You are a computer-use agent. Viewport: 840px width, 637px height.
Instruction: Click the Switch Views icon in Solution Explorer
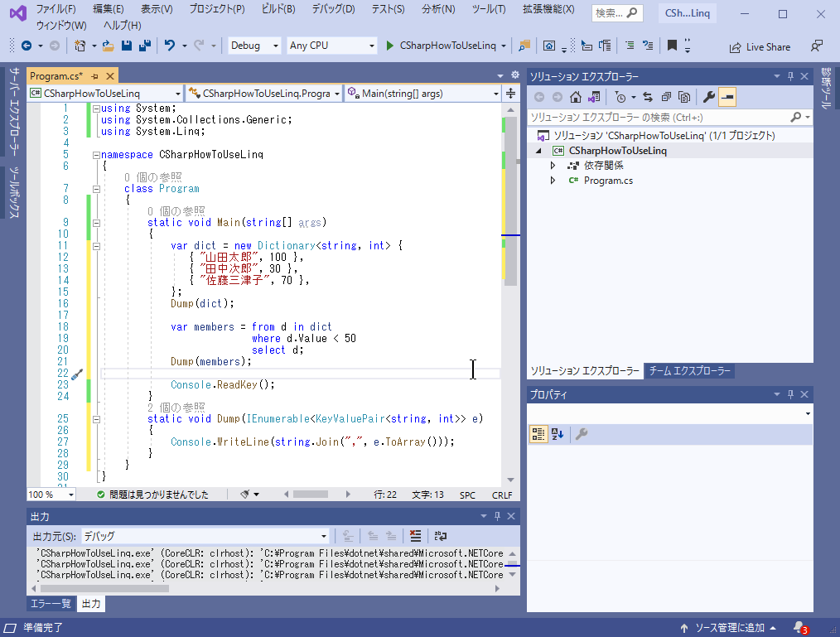pos(594,97)
